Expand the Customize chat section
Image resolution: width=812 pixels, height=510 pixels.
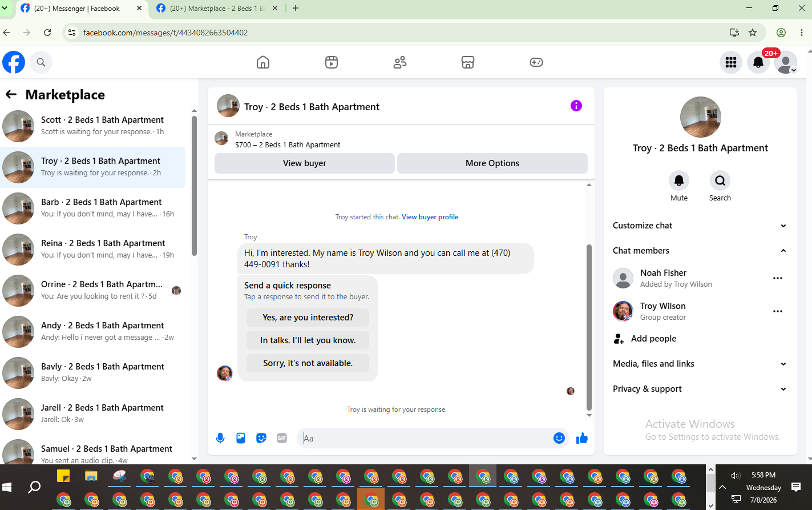700,226
